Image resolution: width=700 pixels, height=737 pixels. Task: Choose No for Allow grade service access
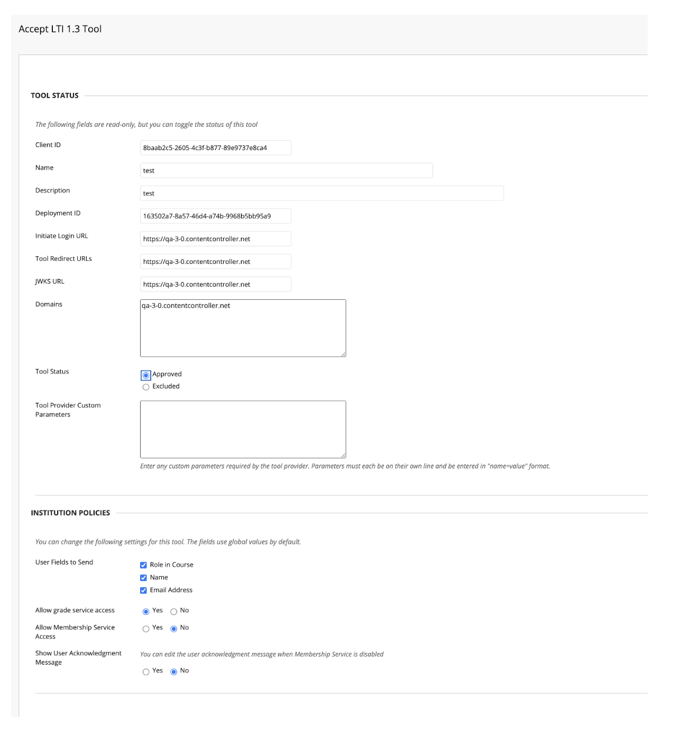pyautogui.click(x=173, y=612)
